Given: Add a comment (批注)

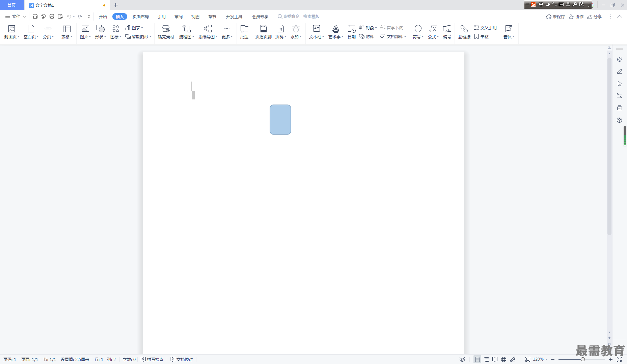Looking at the screenshot, I should [x=244, y=32].
